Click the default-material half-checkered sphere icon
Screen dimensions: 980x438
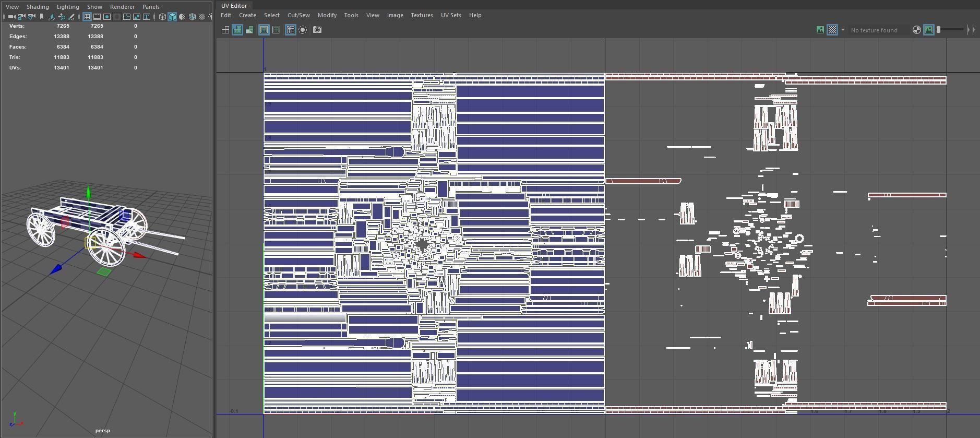[x=182, y=17]
